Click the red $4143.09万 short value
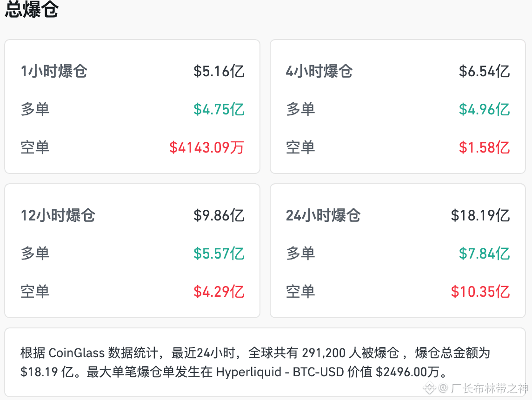The image size is (532, 400). [206, 147]
